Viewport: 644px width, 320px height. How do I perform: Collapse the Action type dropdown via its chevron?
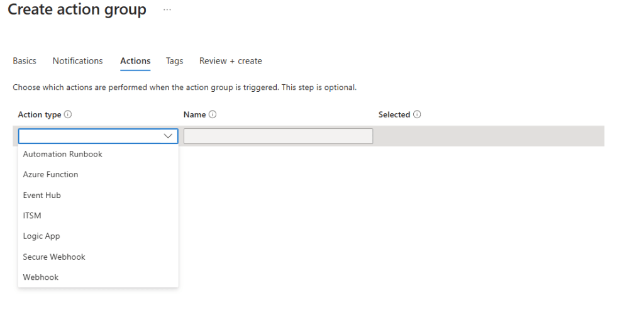coord(168,136)
